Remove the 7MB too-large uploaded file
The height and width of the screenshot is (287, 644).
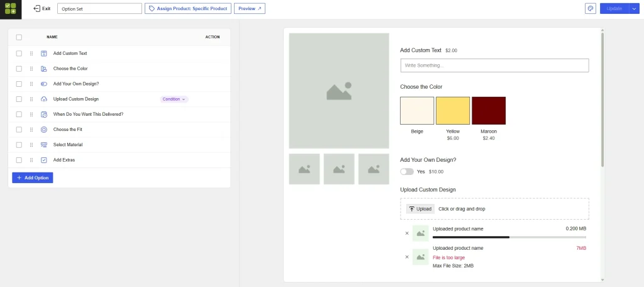tap(407, 257)
